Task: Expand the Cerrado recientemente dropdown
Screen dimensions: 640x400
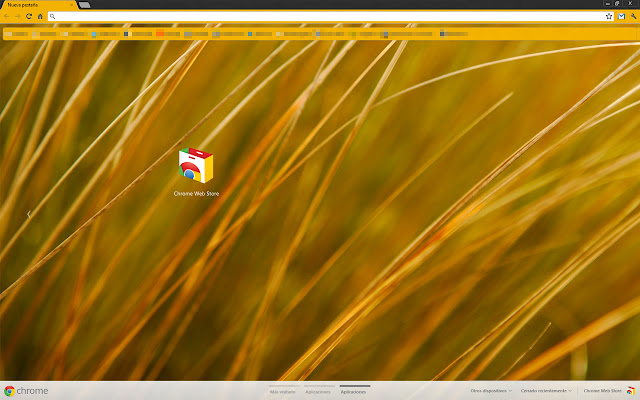Action: [546, 391]
